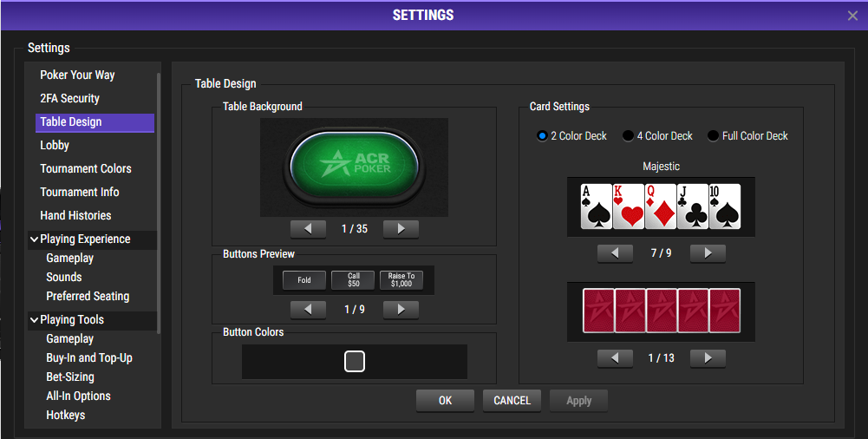Viewport: 868px width, 439px height.
Task: Select the Full Color Deck option
Action: (747, 135)
